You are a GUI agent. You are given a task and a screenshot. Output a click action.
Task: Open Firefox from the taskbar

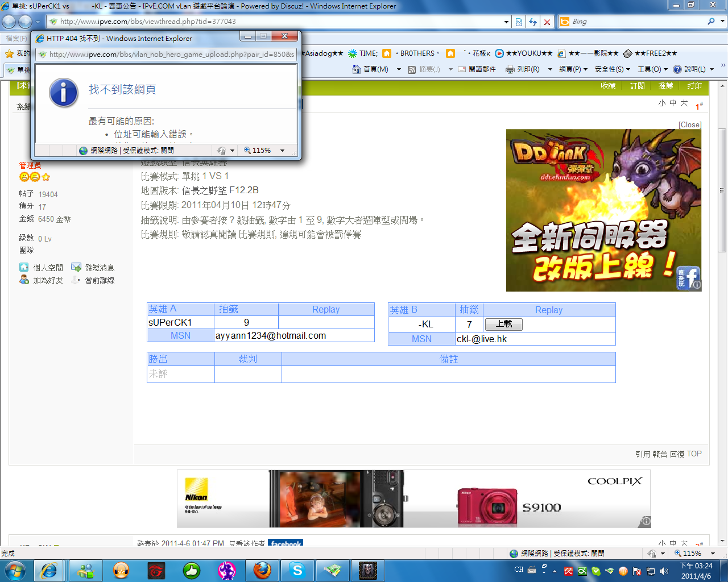262,570
